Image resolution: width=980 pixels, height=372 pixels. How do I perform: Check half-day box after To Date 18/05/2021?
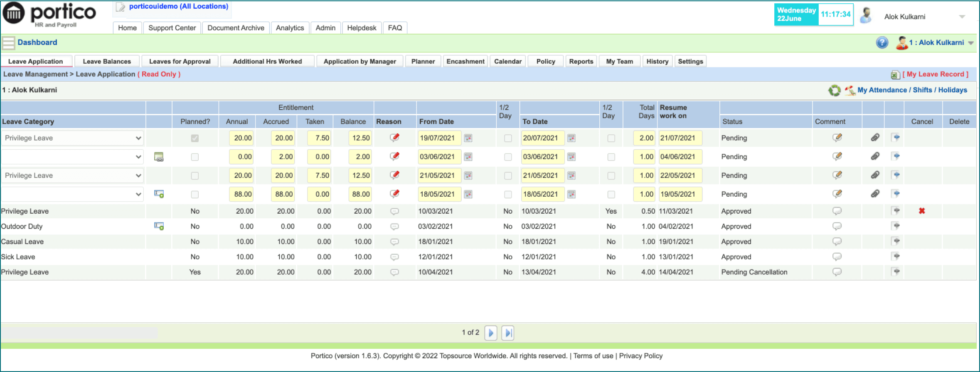(611, 195)
